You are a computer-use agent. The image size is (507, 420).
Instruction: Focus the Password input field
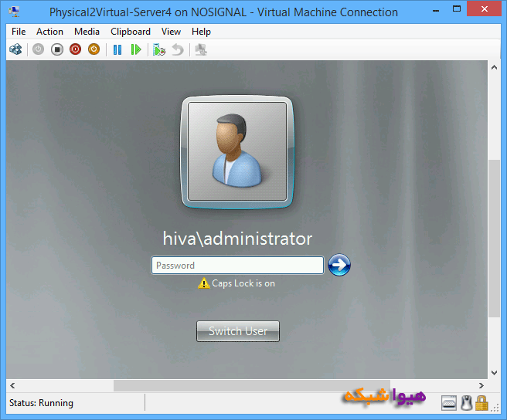point(236,266)
